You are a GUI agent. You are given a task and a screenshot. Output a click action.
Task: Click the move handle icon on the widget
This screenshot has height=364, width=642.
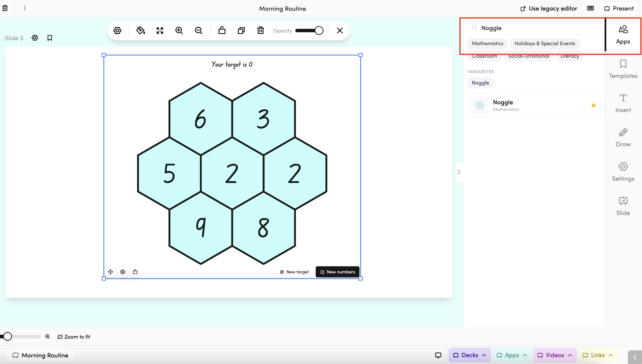point(110,272)
